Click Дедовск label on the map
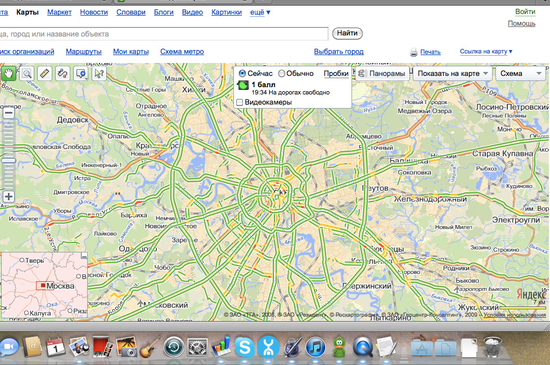Viewport: 550px width, 365px height. [x=73, y=120]
